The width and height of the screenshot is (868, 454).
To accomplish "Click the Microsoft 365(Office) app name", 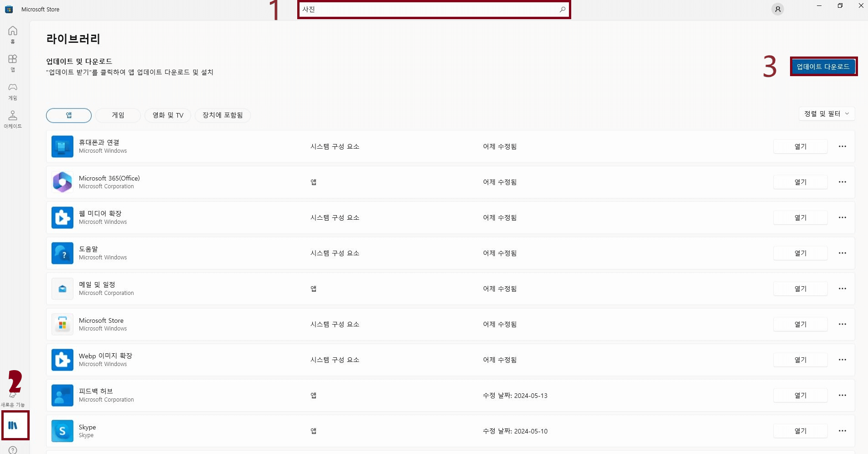I will (x=109, y=178).
